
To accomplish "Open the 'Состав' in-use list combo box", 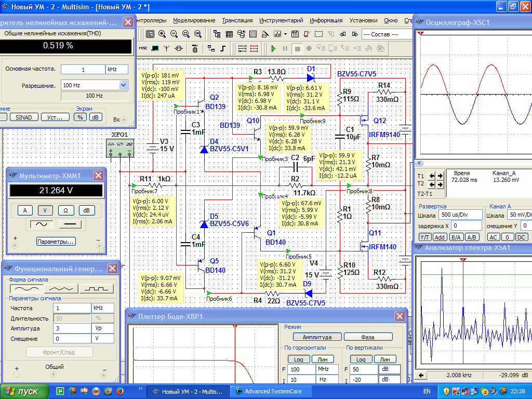I will coord(387,34).
